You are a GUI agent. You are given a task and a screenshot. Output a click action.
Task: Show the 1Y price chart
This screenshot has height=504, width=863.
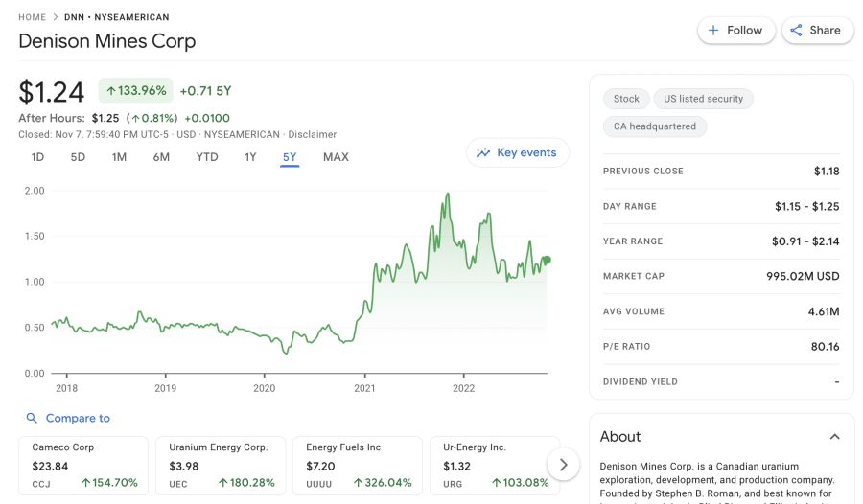coord(250,157)
